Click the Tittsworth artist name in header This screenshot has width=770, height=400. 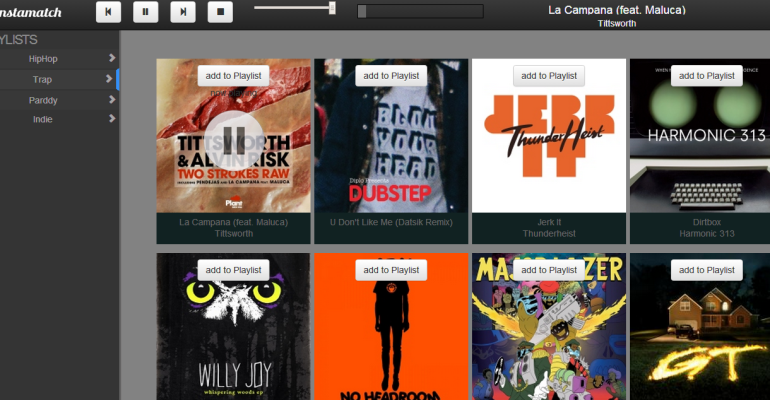[x=617, y=24]
